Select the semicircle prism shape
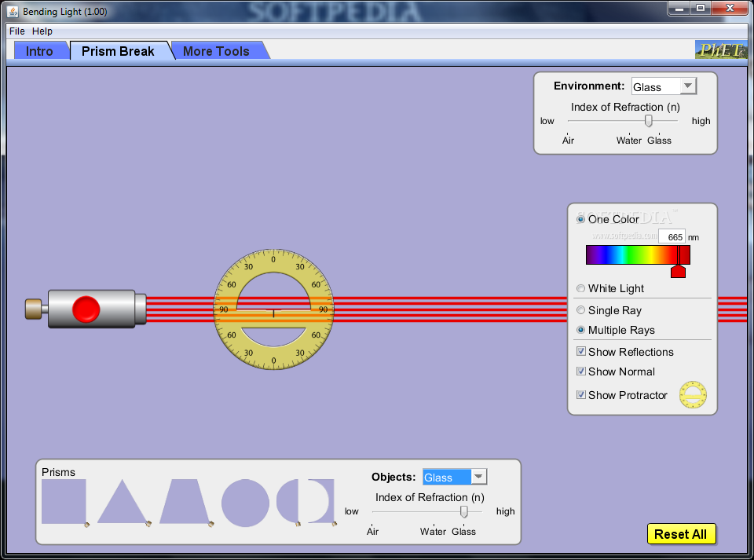This screenshot has height=560, width=754. (x=287, y=501)
